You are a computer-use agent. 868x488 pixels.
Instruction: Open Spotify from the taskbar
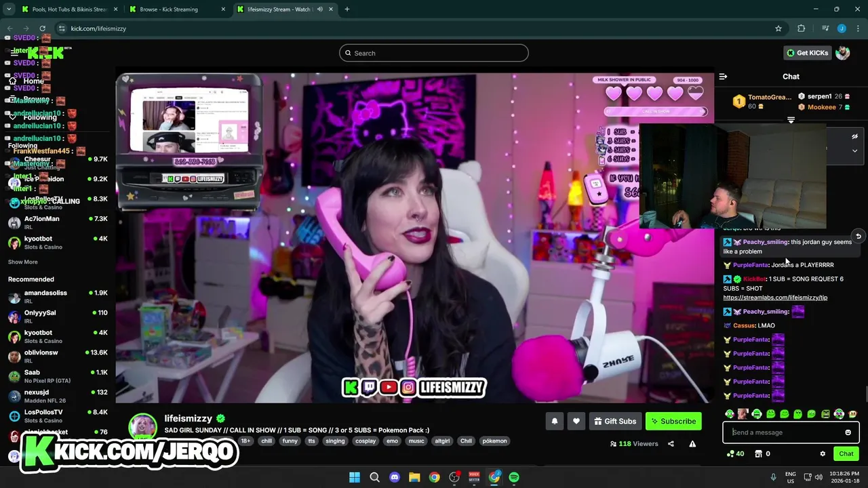click(514, 477)
